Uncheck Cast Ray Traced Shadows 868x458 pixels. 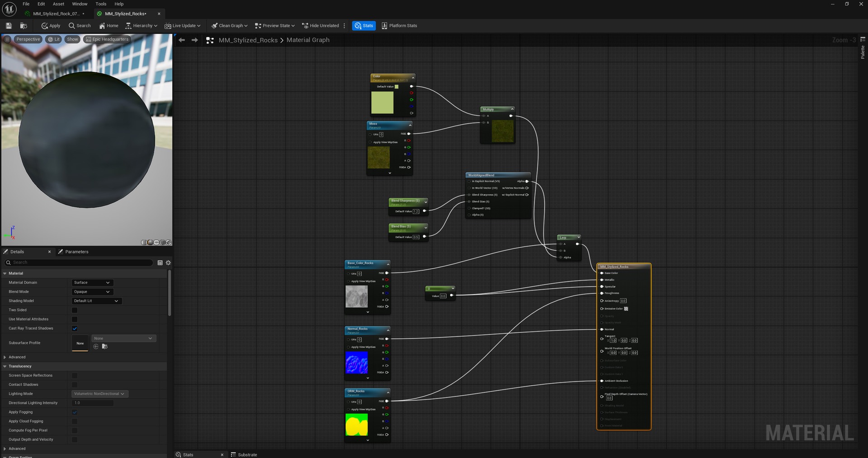coord(75,328)
